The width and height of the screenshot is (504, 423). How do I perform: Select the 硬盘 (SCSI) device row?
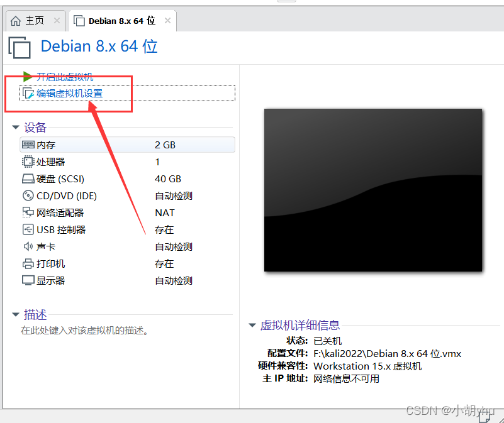point(128,179)
